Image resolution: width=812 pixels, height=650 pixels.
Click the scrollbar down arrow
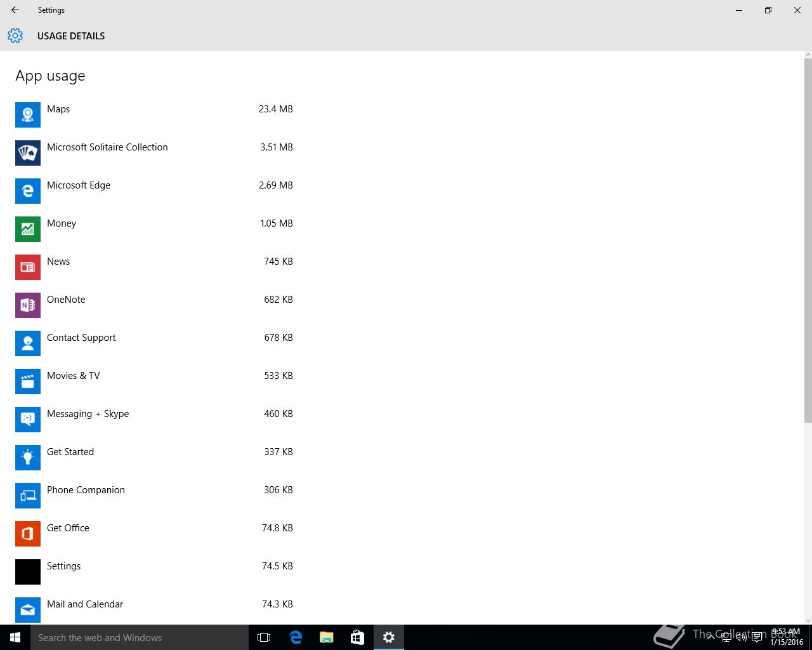coord(808,620)
